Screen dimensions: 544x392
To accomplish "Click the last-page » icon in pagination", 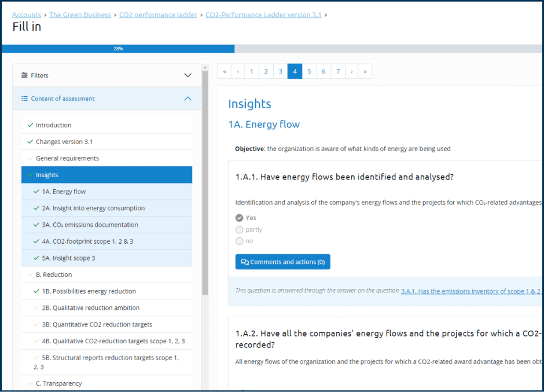I will click(x=365, y=71).
